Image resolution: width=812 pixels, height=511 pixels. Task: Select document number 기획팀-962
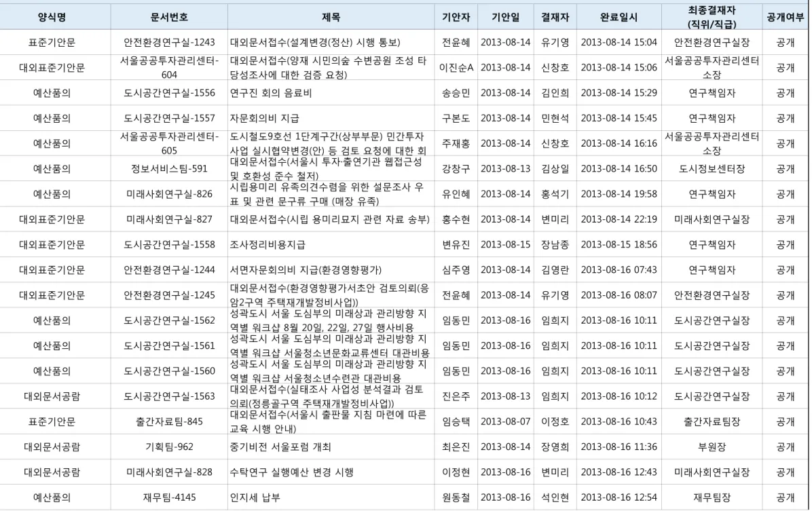[x=169, y=447]
